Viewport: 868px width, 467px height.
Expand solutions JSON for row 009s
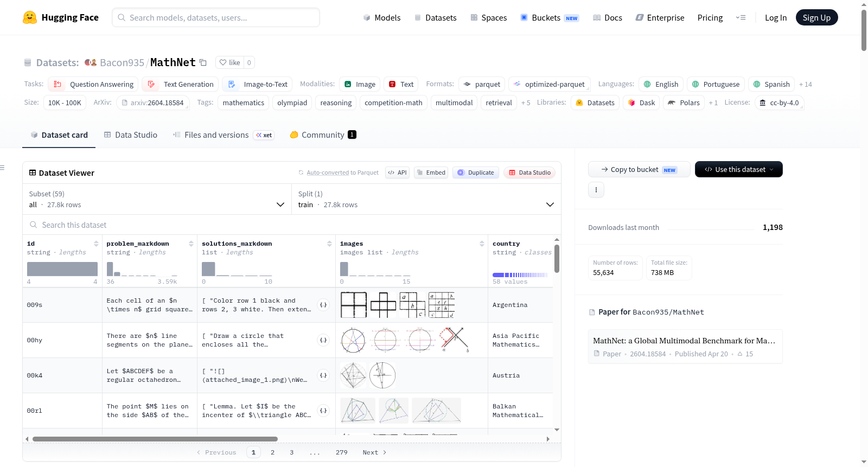pyautogui.click(x=323, y=305)
